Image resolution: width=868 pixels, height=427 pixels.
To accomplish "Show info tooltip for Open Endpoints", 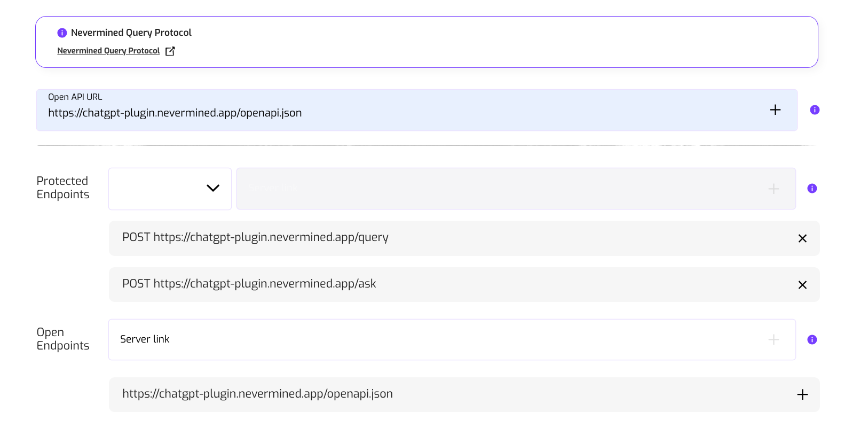I will click(x=811, y=340).
